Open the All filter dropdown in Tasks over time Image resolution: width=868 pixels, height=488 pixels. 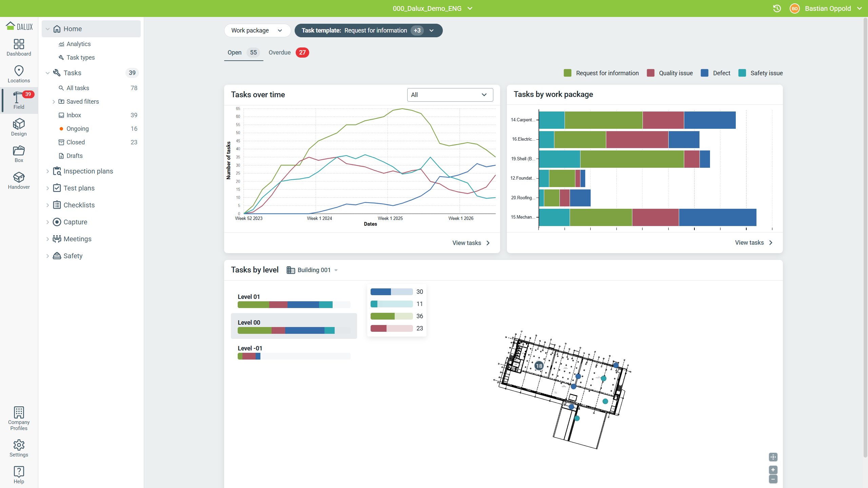pyautogui.click(x=450, y=95)
